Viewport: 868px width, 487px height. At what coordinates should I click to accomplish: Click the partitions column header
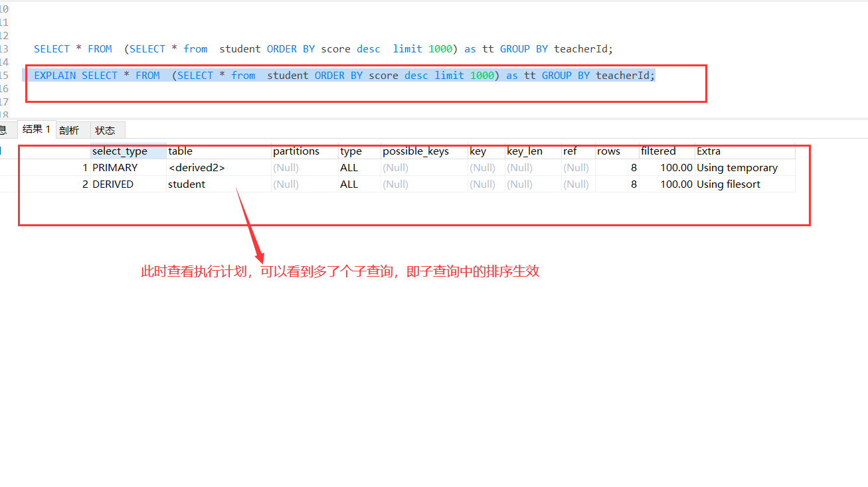point(305,151)
